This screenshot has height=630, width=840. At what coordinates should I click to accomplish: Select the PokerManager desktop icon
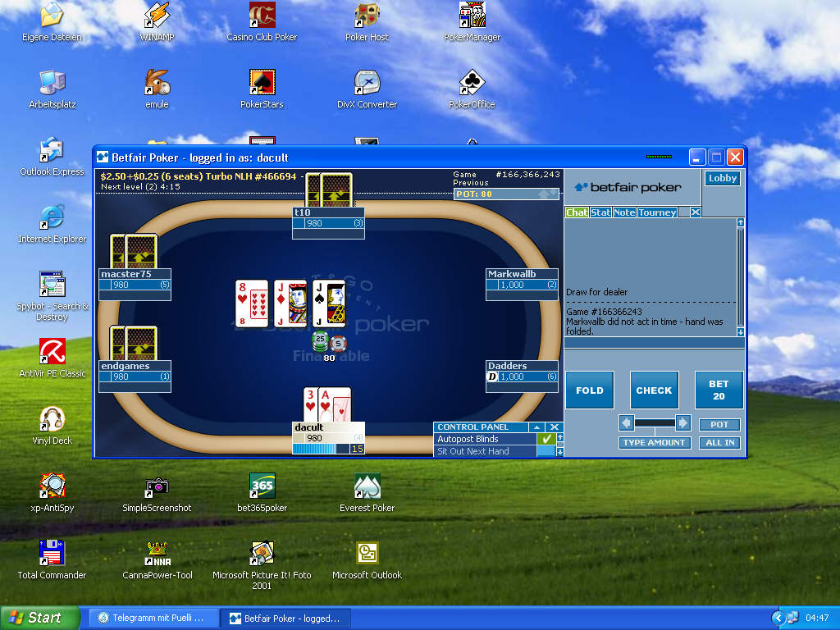(x=472, y=15)
